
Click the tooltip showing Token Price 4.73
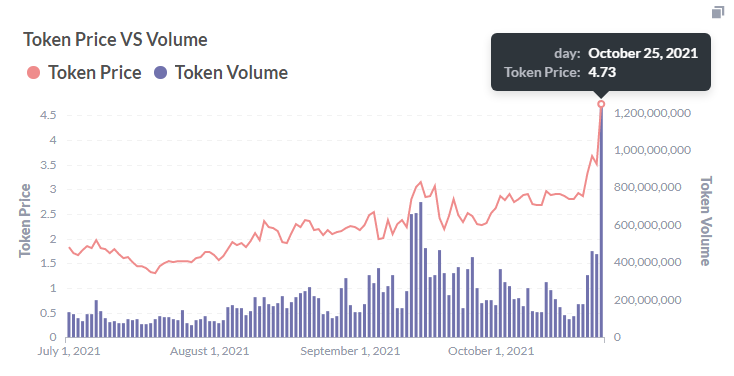601,62
